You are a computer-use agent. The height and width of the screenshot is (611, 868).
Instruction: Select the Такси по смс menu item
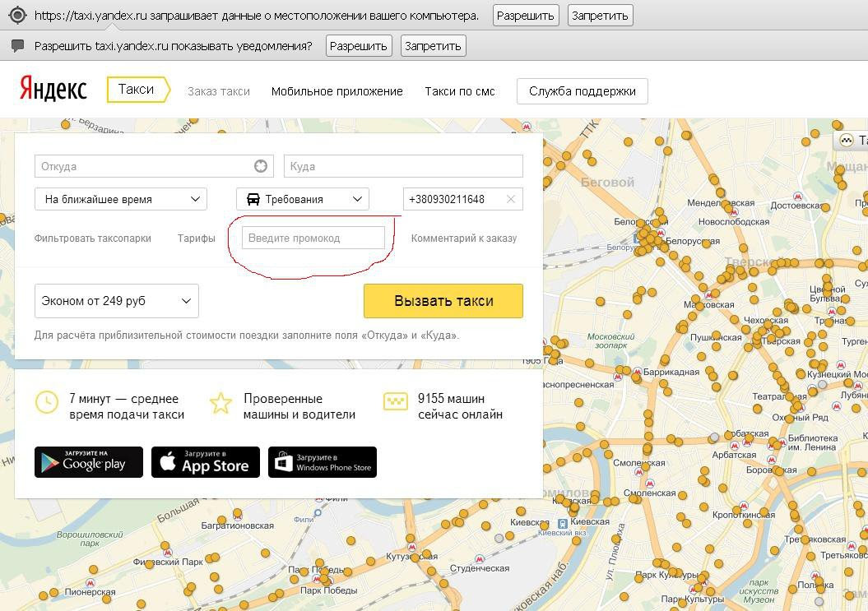pyautogui.click(x=459, y=91)
